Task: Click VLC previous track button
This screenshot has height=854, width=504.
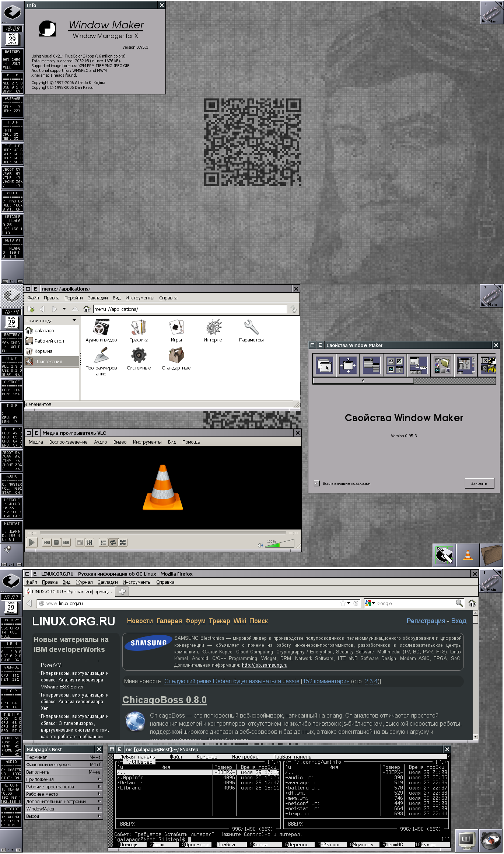Action: 47,542
